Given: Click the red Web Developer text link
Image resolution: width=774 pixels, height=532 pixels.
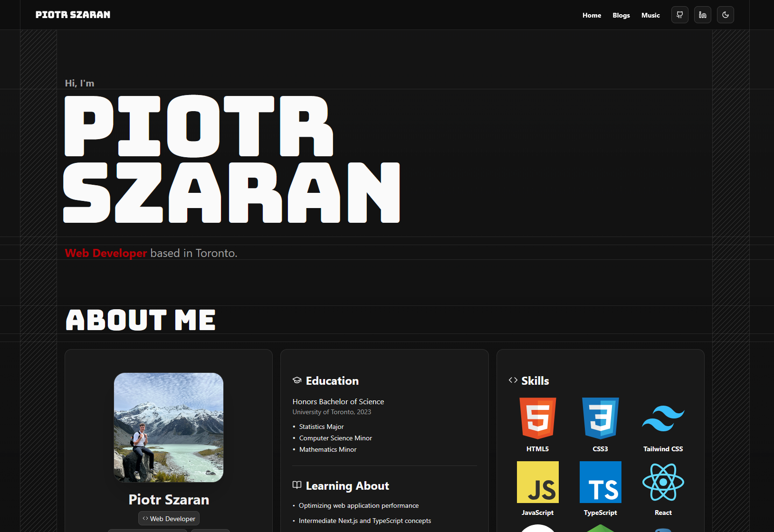Looking at the screenshot, I should 106,253.
